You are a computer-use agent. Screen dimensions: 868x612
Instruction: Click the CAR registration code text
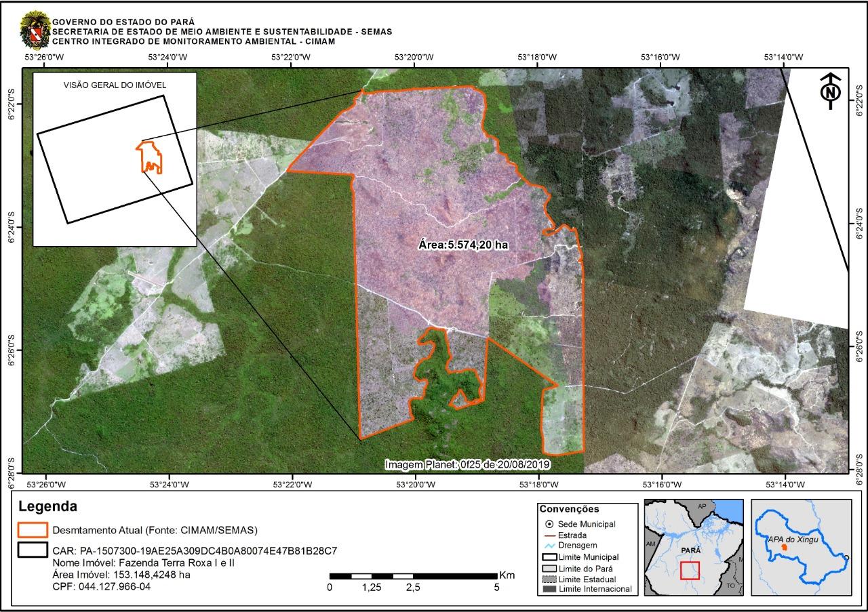(195, 550)
